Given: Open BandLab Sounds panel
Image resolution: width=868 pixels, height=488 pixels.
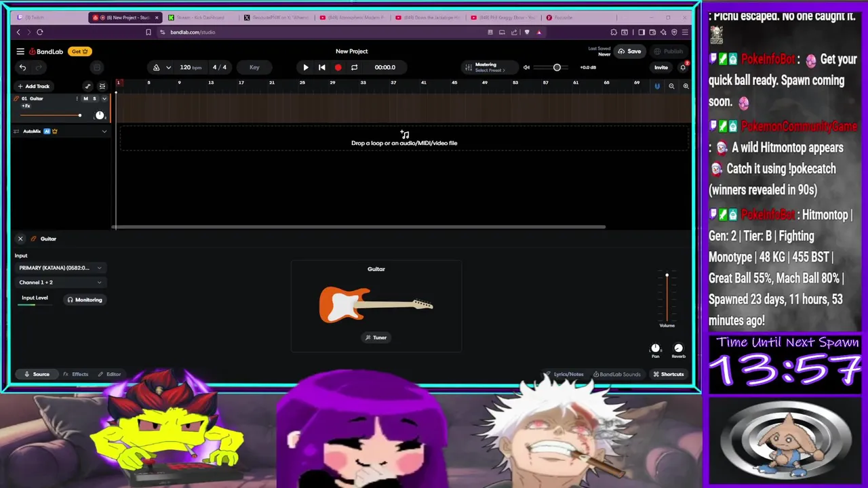Looking at the screenshot, I should [616, 374].
